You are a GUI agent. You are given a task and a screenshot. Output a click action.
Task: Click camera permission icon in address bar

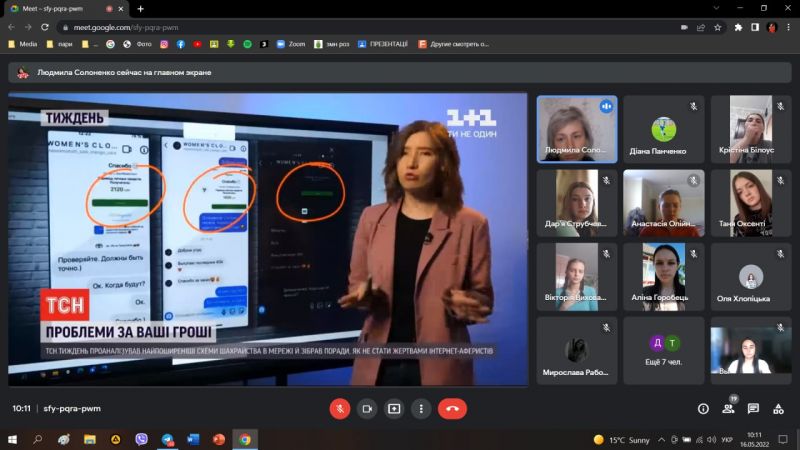pyautogui.click(x=684, y=28)
